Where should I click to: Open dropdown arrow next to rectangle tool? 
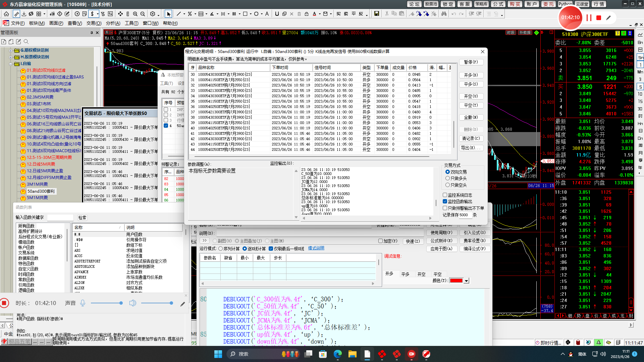(x=250, y=14)
